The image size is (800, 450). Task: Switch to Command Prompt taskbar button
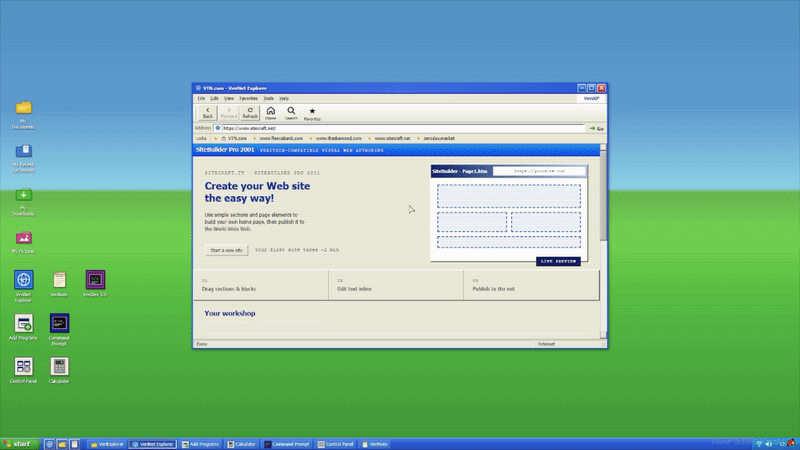click(x=287, y=444)
